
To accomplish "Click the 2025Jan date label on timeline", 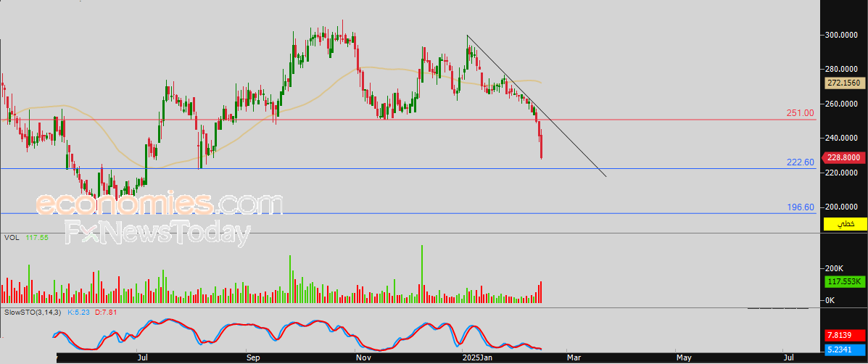I will pos(479,358).
